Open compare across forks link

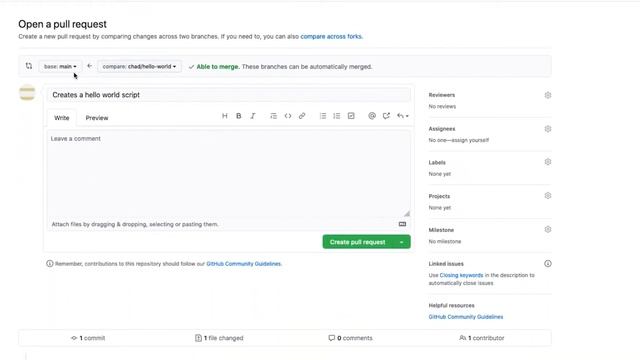coord(331,36)
